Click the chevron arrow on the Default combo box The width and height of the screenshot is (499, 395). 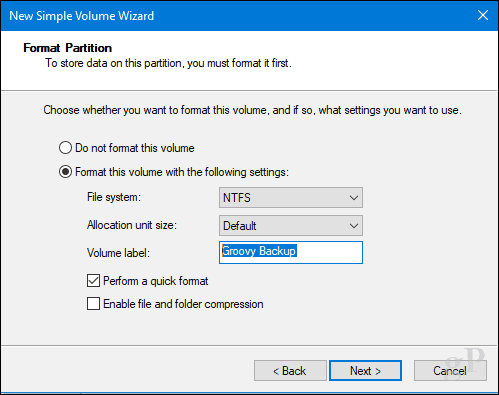(354, 226)
